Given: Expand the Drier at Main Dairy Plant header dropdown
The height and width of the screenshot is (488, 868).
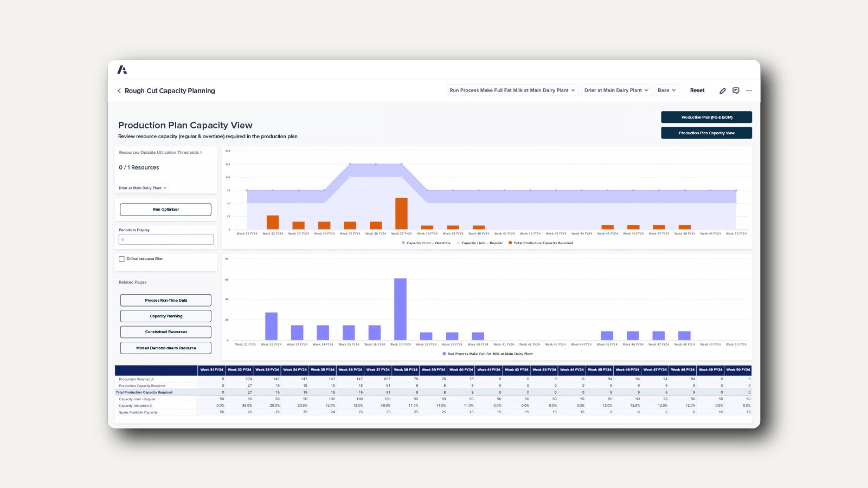Looking at the screenshot, I should (x=616, y=90).
